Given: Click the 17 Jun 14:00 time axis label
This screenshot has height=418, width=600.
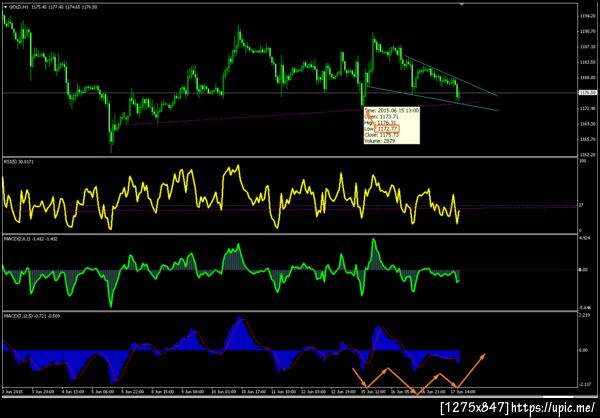Looking at the screenshot, I should click(465, 392).
